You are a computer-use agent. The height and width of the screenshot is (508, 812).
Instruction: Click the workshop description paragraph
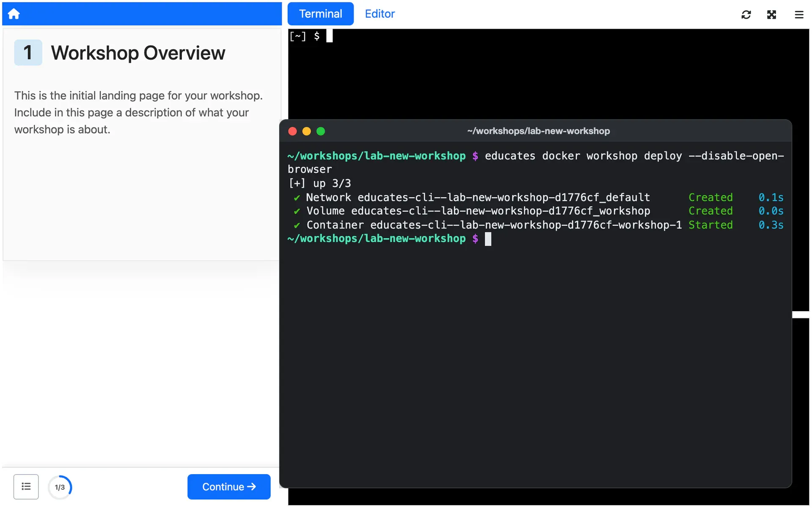coord(139,113)
